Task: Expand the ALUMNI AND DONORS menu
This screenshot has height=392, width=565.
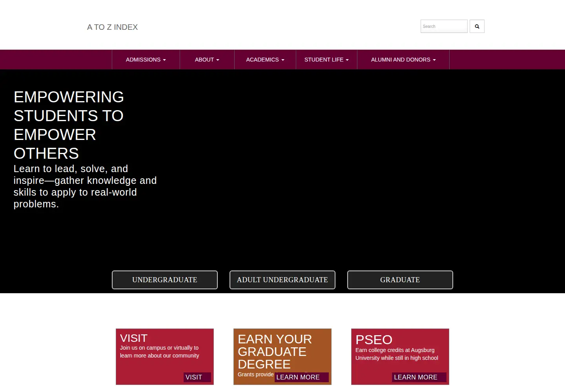Action: click(403, 60)
